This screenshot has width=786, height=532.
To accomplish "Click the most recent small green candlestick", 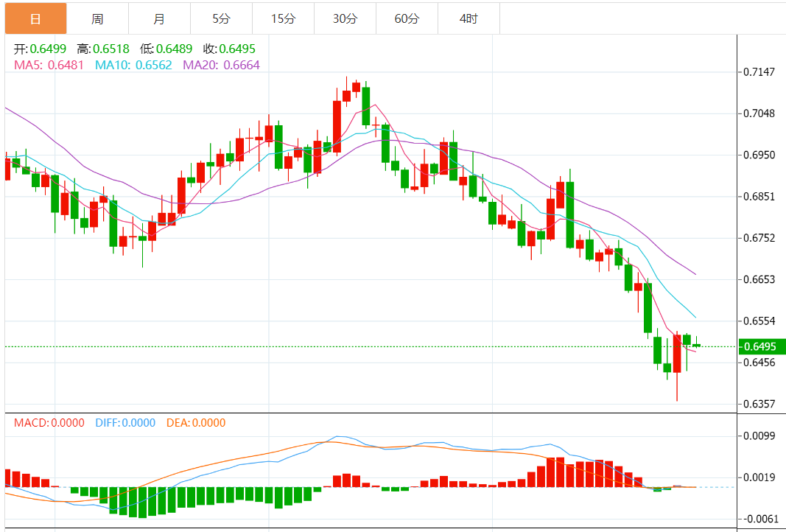I will point(696,345).
